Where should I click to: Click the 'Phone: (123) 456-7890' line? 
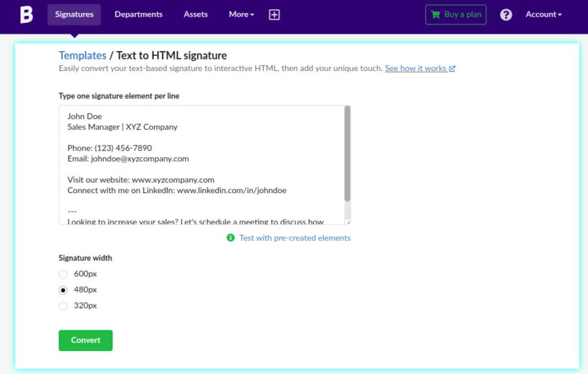[110, 148]
